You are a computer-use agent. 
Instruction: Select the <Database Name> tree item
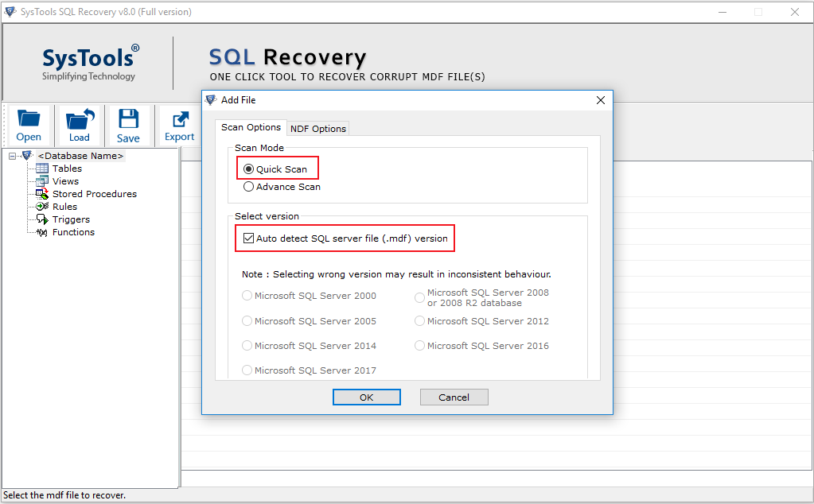click(80, 156)
